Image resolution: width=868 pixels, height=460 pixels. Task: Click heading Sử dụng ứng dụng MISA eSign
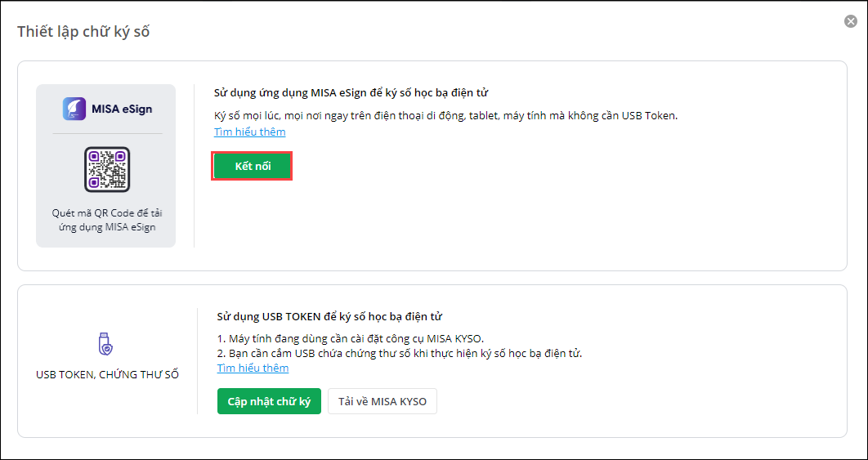coord(351,93)
